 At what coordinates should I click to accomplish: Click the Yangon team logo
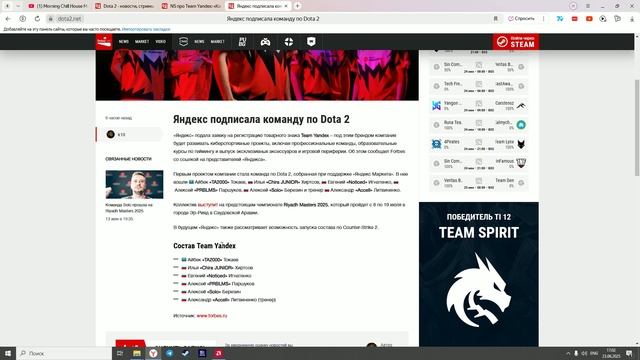click(436, 106)
